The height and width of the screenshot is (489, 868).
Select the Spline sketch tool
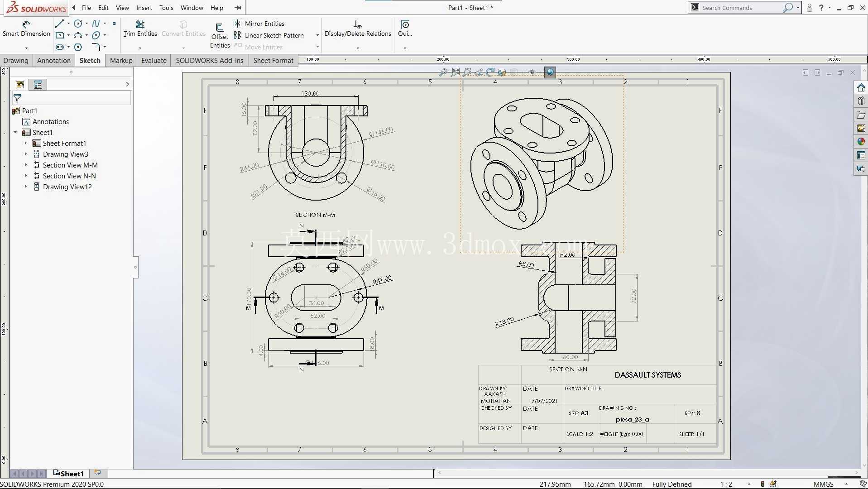(x=96, y=23)
